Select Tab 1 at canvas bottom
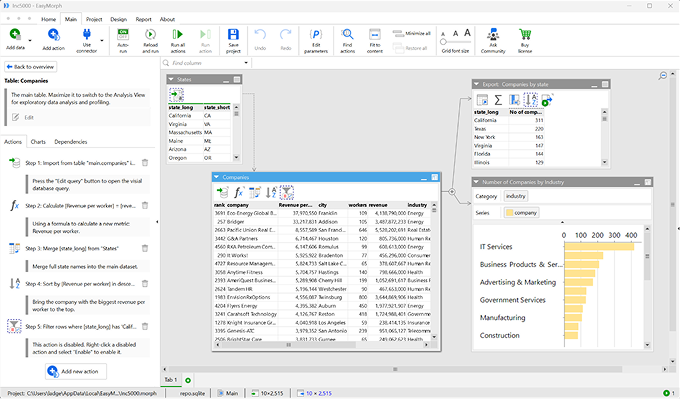Viewport: 680px width, 399px height. 170,379
